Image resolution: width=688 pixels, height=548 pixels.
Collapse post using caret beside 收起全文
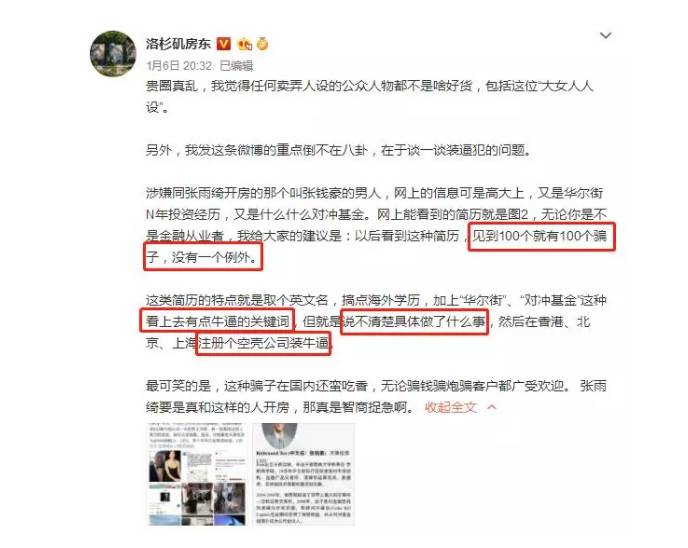492,407
